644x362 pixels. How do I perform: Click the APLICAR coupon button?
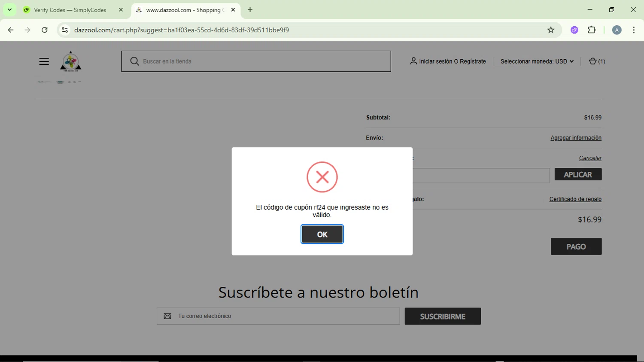(x=578, y=174)
